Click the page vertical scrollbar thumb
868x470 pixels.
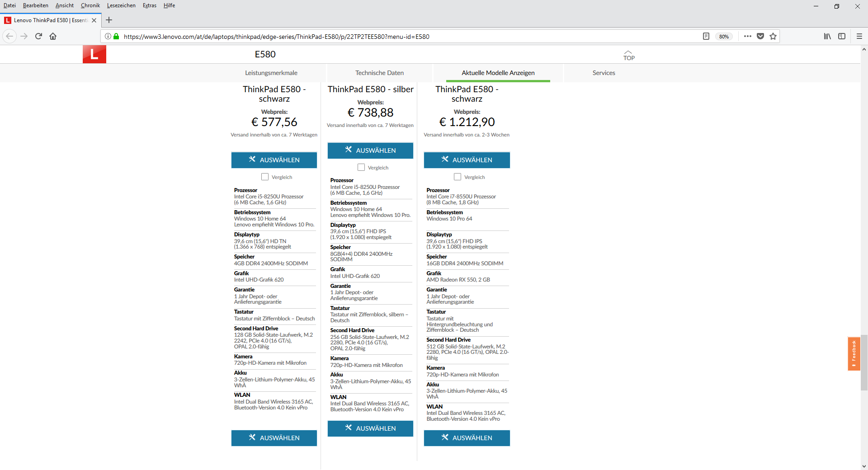click(864, 362)
